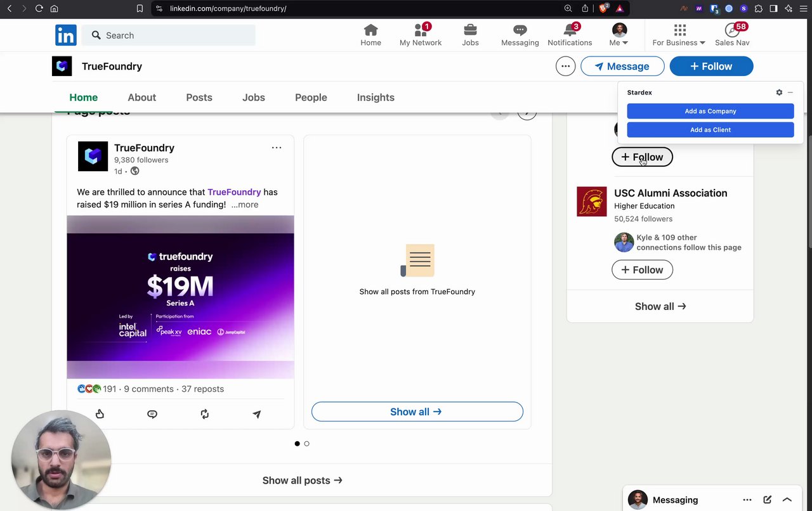812x511 pixels.
Task: Select the Home tab
Action: coord(84,97)
